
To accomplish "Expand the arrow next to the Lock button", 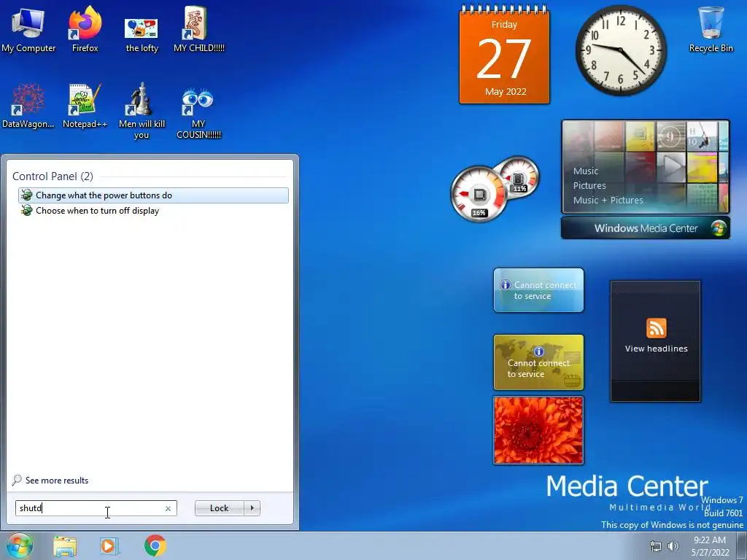I will coord(252,508).
